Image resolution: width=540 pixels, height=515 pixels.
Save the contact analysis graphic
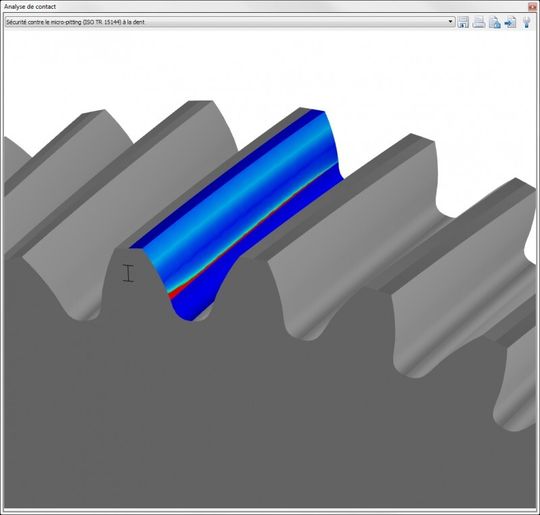coord(463,22)
